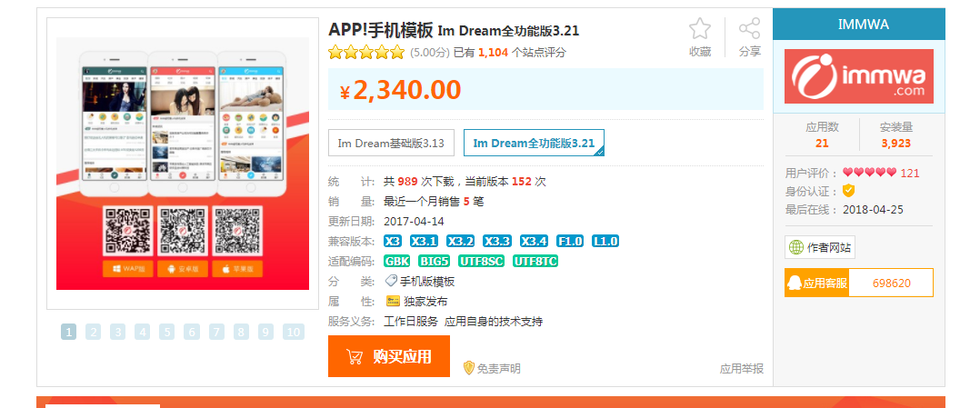Click the X3.2 version badge
980x408 pixels.
[x=461, y=241]
